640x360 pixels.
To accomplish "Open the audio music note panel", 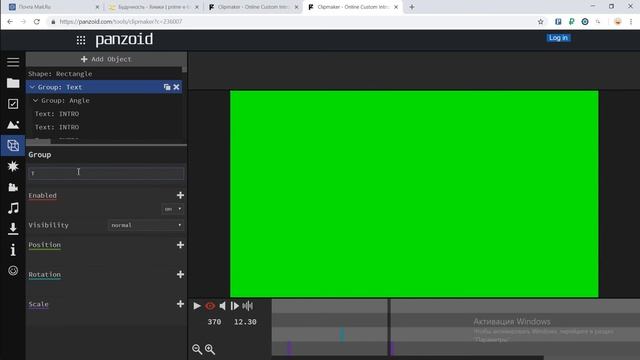I will 13,208.
